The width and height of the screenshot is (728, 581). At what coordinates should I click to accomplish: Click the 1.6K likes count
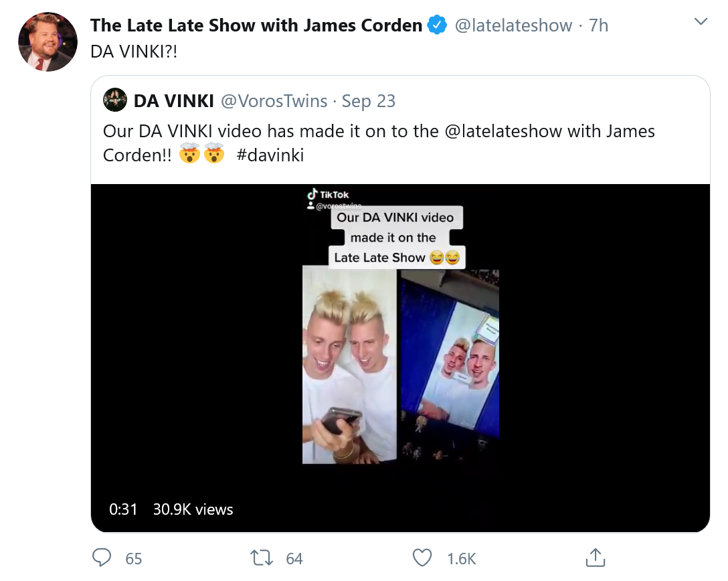462,559
